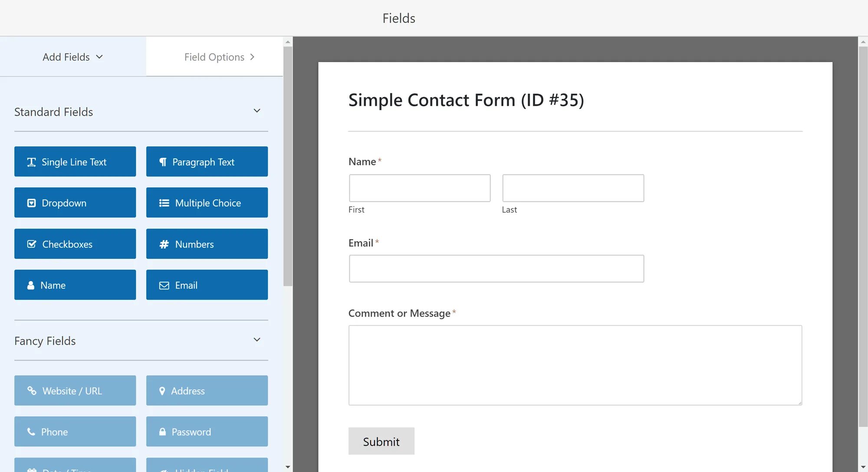Click the Phone handset icon
The width and height of the screenshot is (868, 472).
(x=31, y=432)
